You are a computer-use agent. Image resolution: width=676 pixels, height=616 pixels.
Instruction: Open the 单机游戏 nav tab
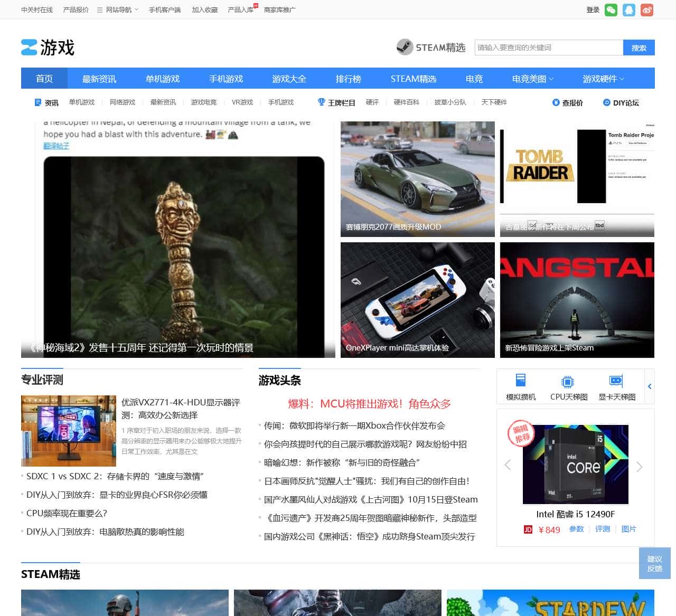(163, 79)
